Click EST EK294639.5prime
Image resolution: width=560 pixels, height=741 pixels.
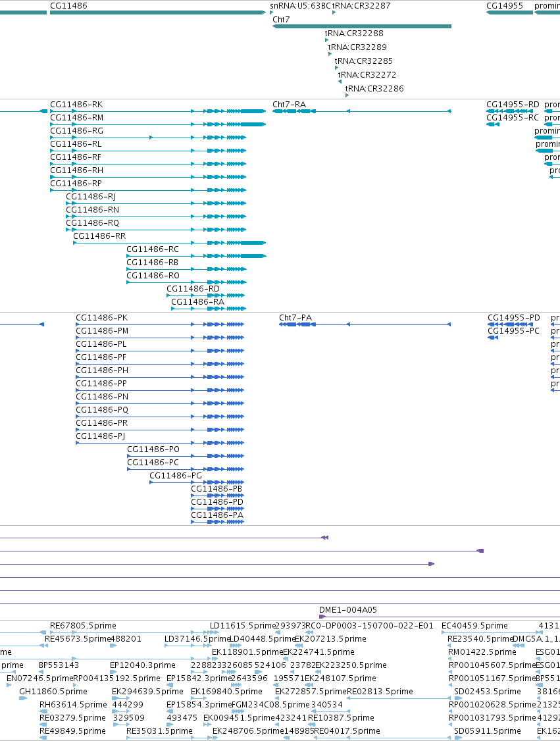point(147,692)
